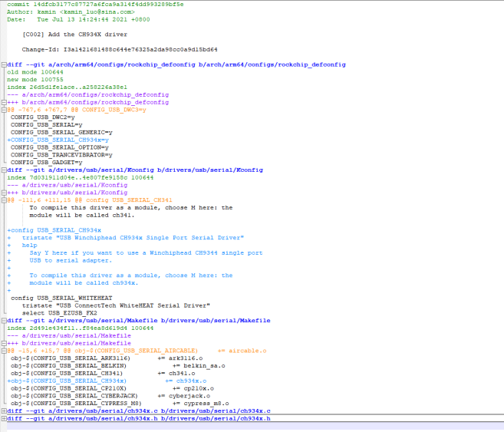The image size is (504, 432).
Task: Collapse the rockchip_defconfig diff fold marker
Action: (x=4, y=64)
